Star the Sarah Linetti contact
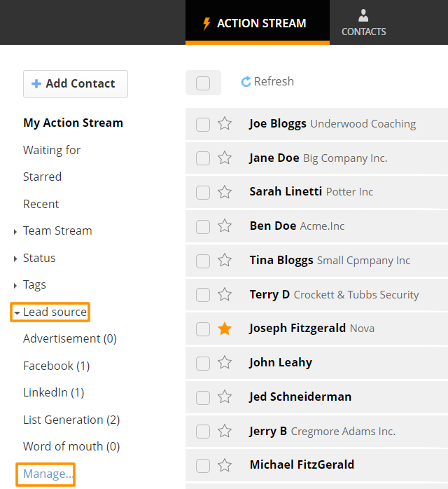Screen dimensions: 448x489 pyautogui.click(x=225, y=192)
